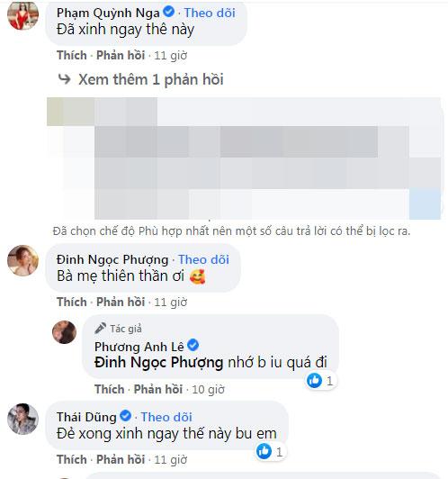Follow Thái Dũng via Theo dõi

166,417
